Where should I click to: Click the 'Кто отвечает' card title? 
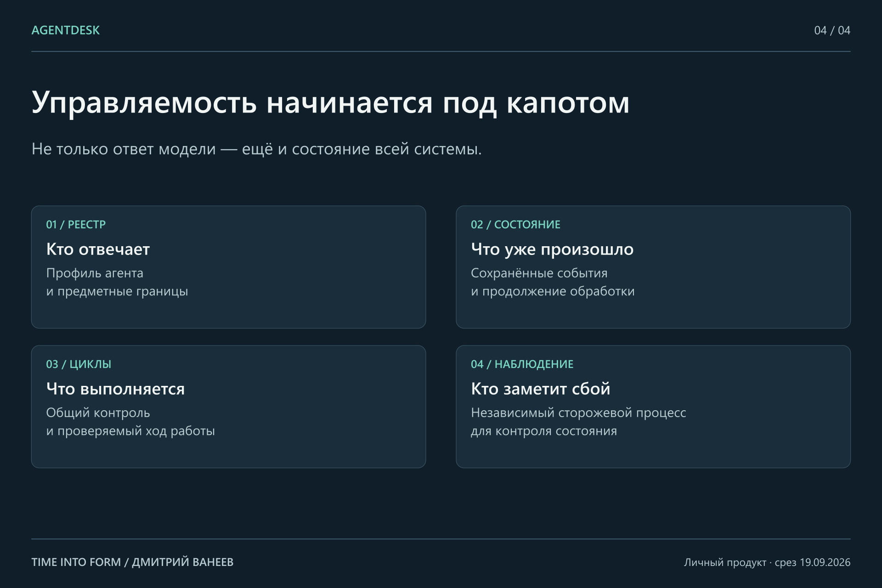(x=98, y=249)
